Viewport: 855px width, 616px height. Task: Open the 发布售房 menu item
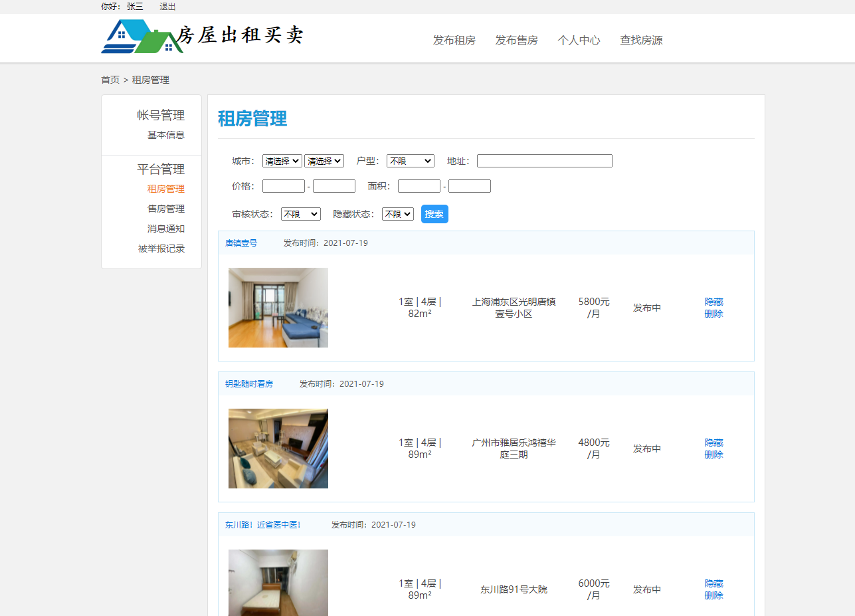(x=517, y=40)
